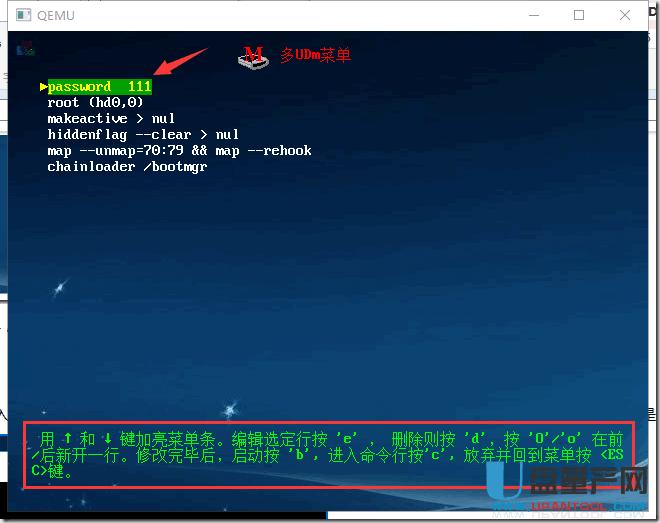This screenshot has width=660, height=523.
Task: Click the '111' password value
Action: (x=139, y=87)
